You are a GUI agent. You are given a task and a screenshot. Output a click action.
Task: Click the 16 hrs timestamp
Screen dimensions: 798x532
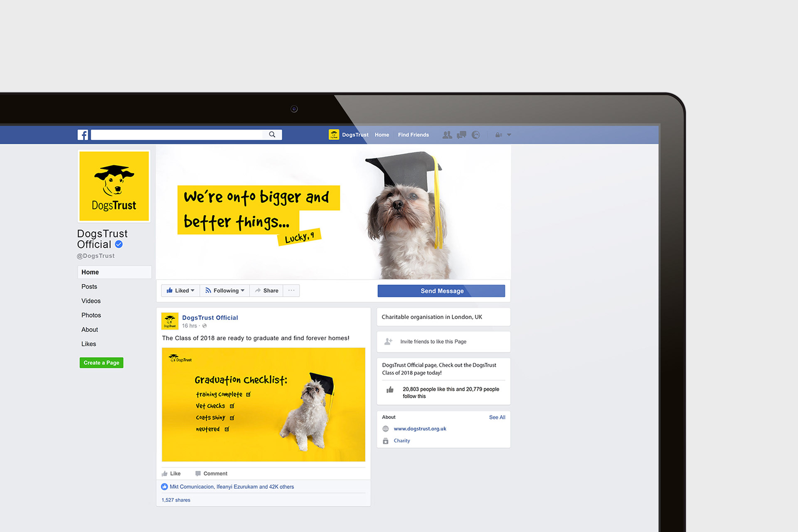coord(190,326)
